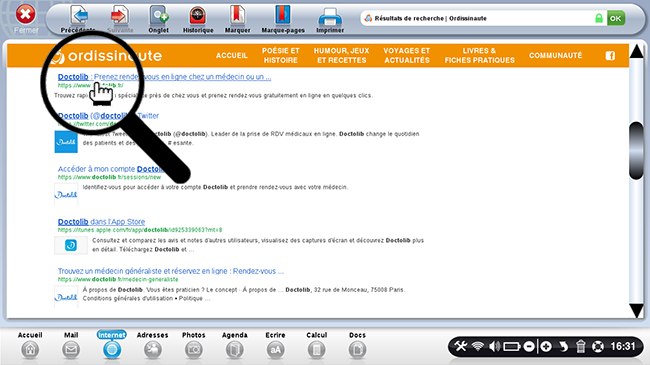Zoom in with the plus icon
The width and height of the screenshot is (650, 365).
[x=546, y=346]
